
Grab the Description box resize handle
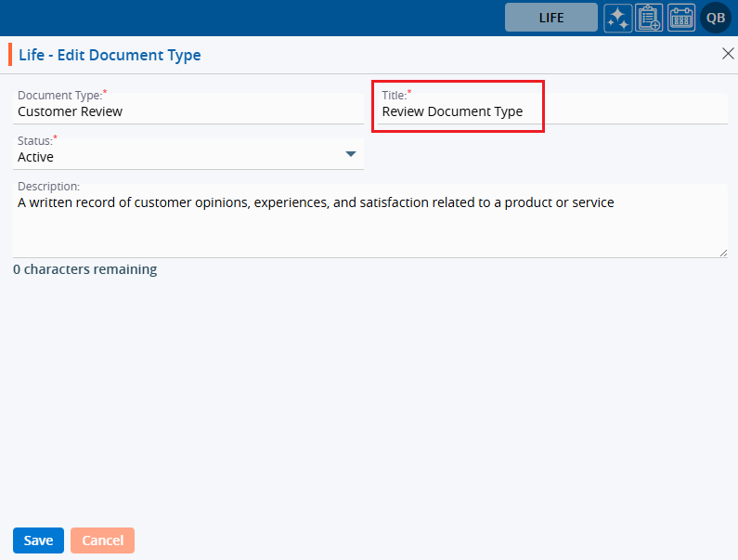tap(722, 252)
